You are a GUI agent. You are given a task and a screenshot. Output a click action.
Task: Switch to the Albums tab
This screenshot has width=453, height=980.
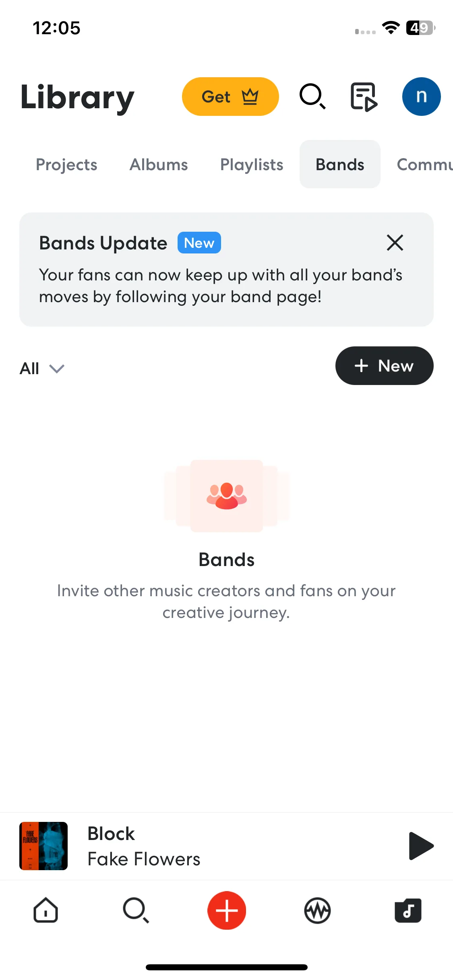pyautogui.click(x=159, y=165)
